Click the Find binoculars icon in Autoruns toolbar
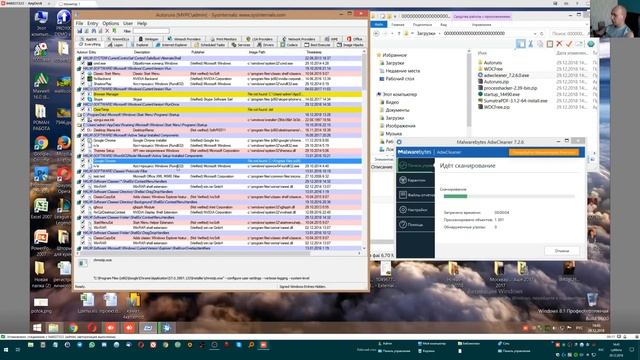 coord(93,31)
